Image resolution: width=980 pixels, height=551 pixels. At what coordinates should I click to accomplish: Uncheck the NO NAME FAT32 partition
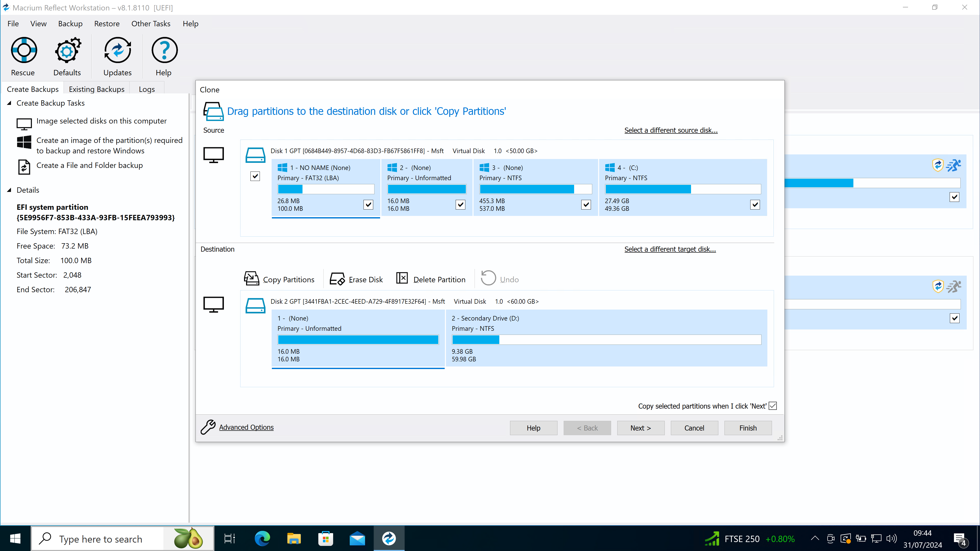pos(368,205)
